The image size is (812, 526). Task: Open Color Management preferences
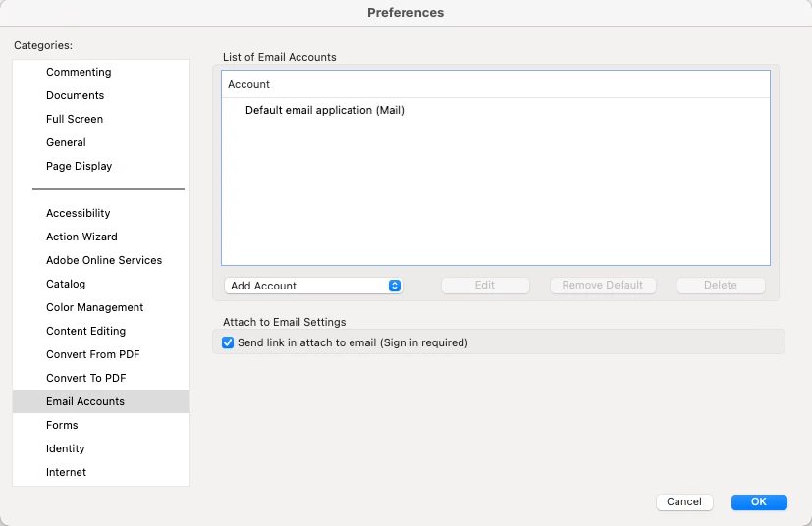click(x=94, y=307)
